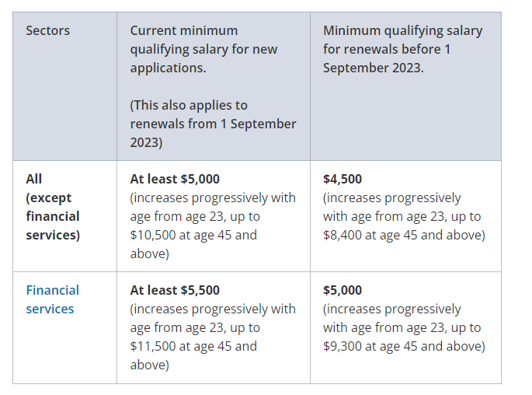Viewport: 532px width, 395px height.
Task: Click the "(This also applies to" note
Action: (x=189, y=105)
